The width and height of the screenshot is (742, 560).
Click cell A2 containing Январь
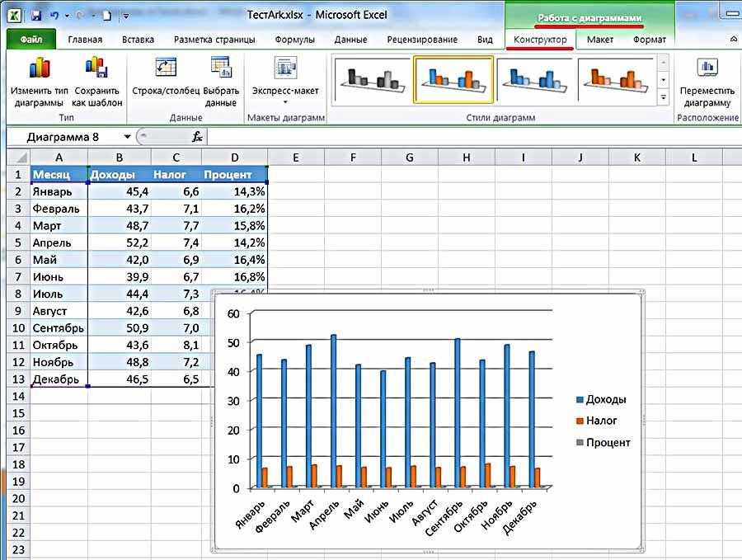[59, 191]
